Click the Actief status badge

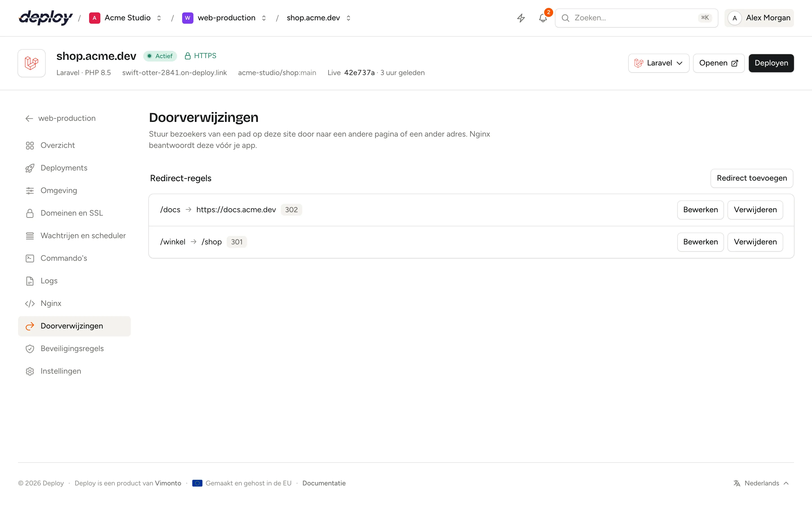[160, 56]
